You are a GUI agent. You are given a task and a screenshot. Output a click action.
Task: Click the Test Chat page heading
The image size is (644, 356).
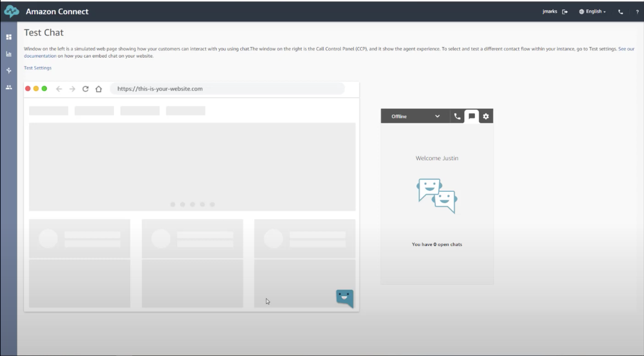[x=44, y=33]
